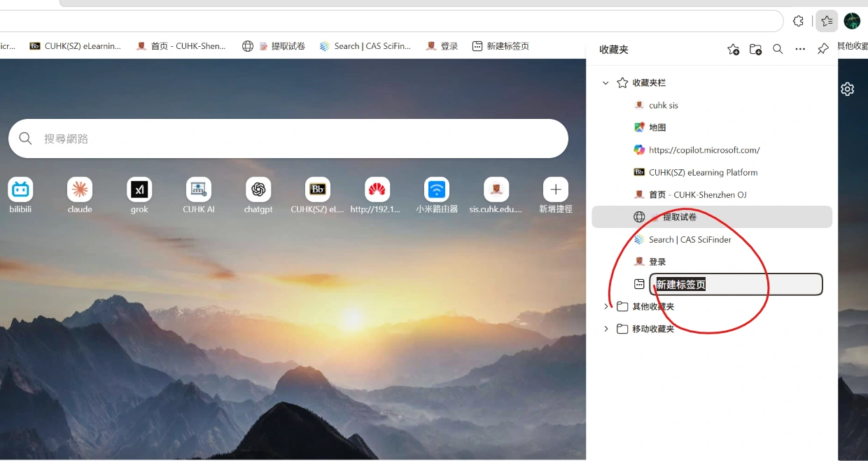The image size is (868, 461).
Task: Click the 新增捷徑 plus tile
Action: click(556, 195)
